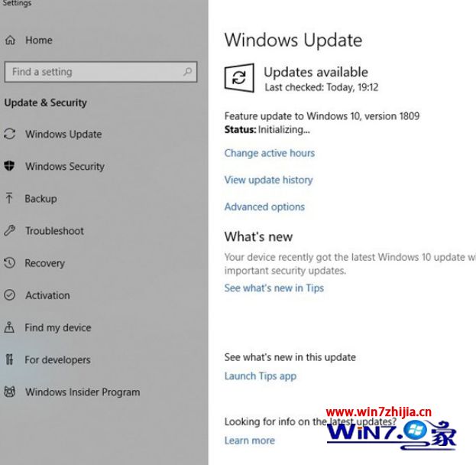Viewport: 476px width, 465px height.
Task: Select Windows Security in the sidebar
Action: pos(65,166)
